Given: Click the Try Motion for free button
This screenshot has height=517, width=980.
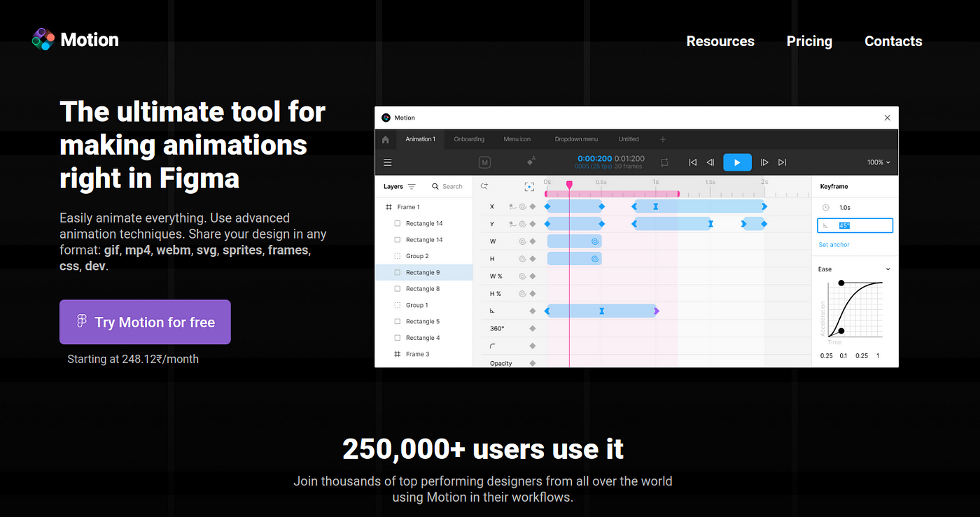Looking at the screenshot, I should [145, 322].
